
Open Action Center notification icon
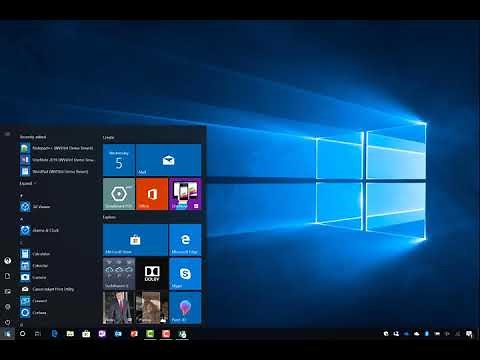pyautogui.click(x=469, y=334)
